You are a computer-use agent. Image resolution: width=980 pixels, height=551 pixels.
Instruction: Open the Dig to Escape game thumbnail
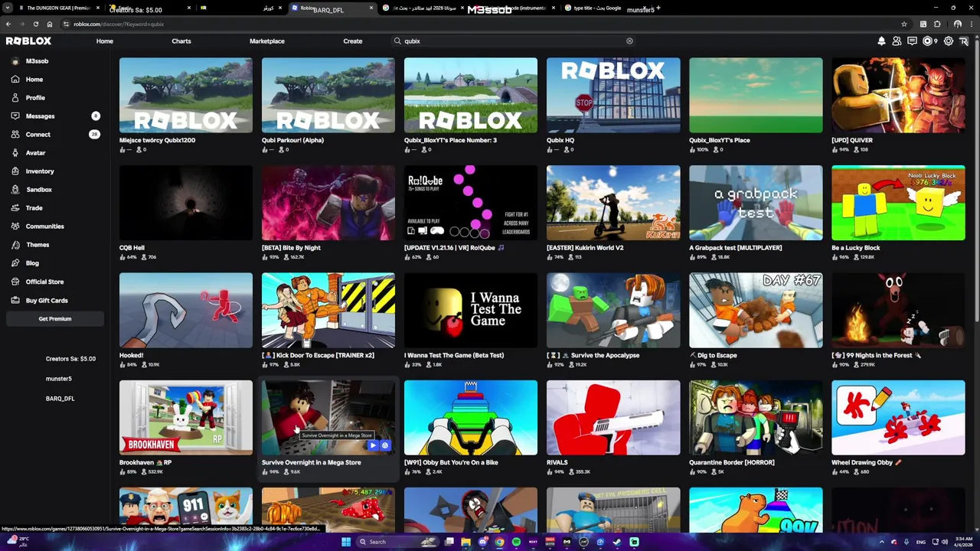pyautogui.click(x=756, y=311)
